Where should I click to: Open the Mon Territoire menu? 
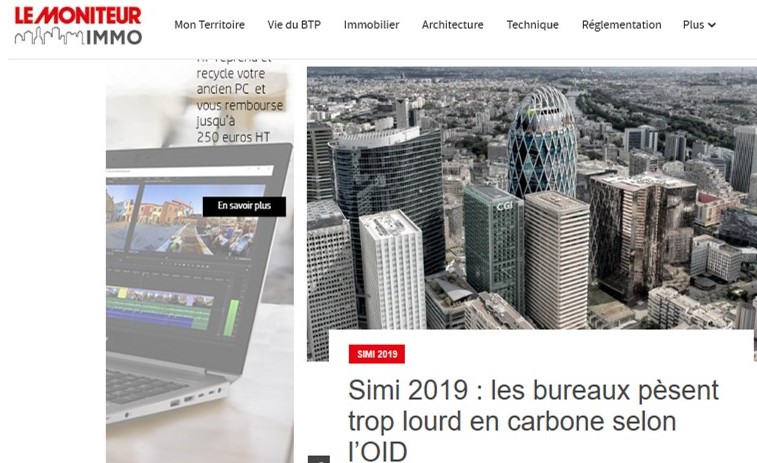tap(210, 25)
